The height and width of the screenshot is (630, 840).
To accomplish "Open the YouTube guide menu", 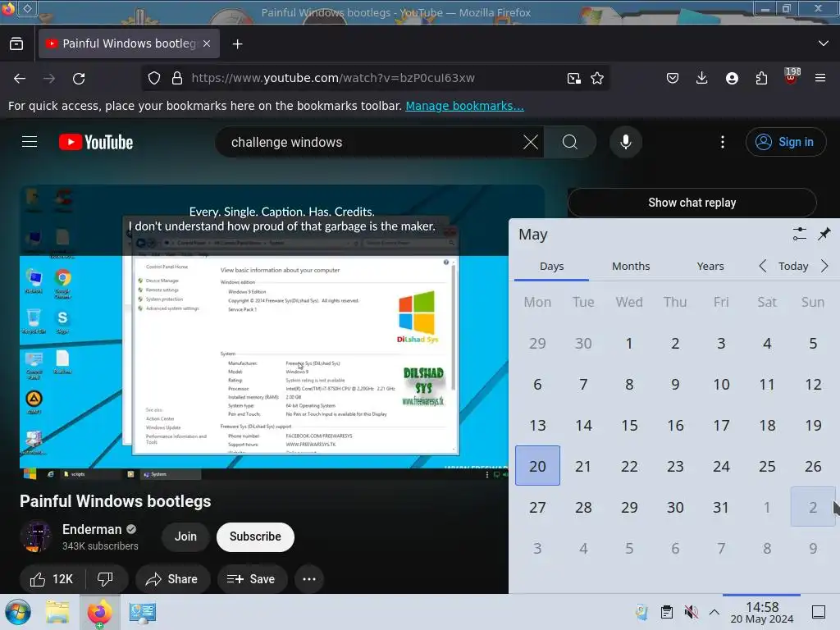I will tap(30, 142).
